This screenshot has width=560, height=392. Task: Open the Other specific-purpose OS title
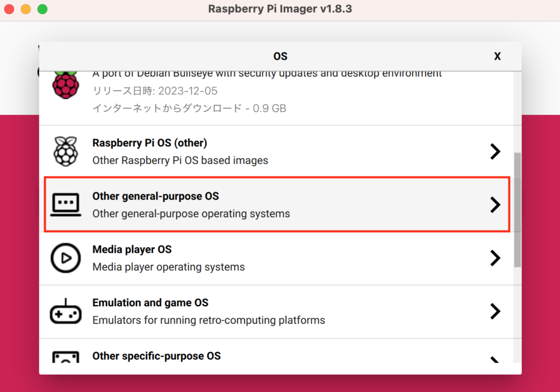156,356
